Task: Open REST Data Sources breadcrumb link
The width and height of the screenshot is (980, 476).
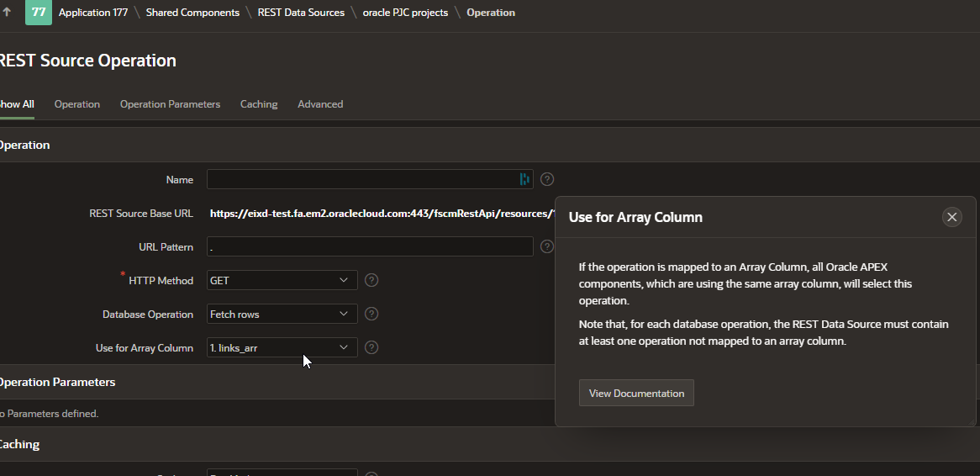Action: [301, 13]
